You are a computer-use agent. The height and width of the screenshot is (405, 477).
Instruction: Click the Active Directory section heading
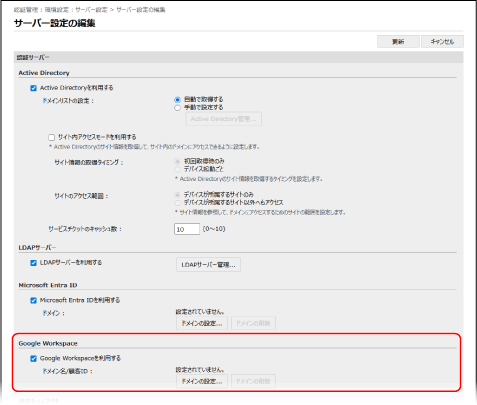point(44,73)
